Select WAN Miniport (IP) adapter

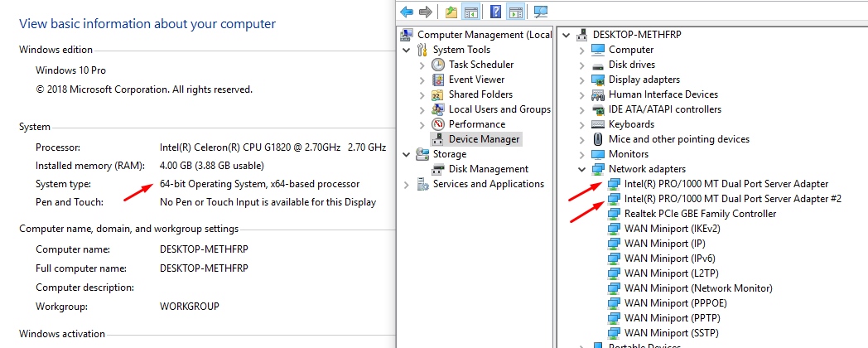click(x=665, y=244)
